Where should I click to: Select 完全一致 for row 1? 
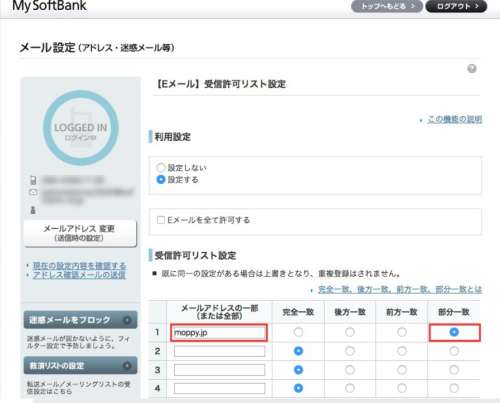pyautogui.click(x=298, y=332)
